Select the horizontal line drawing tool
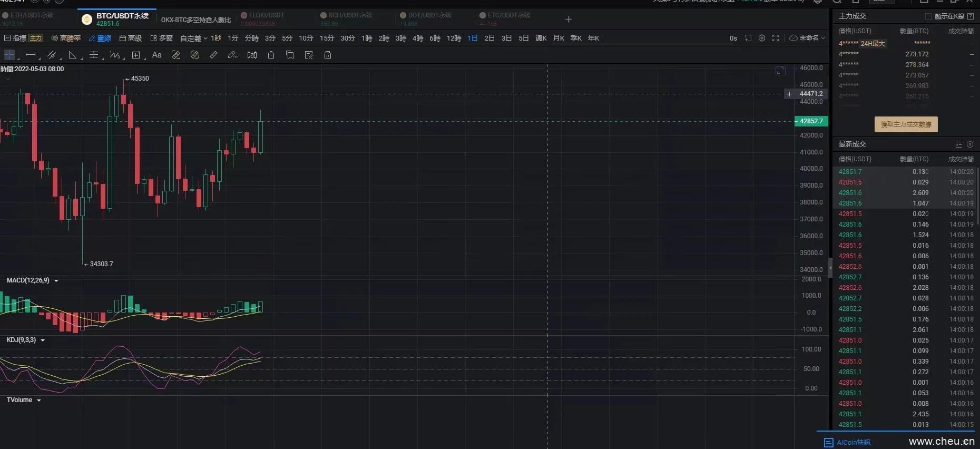 pos(31,55)
